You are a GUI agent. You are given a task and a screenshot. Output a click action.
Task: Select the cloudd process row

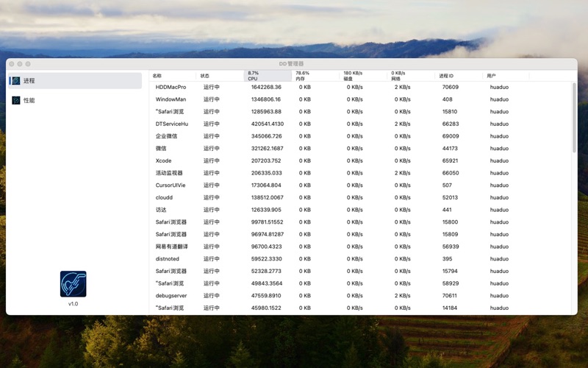pos(361,197)
